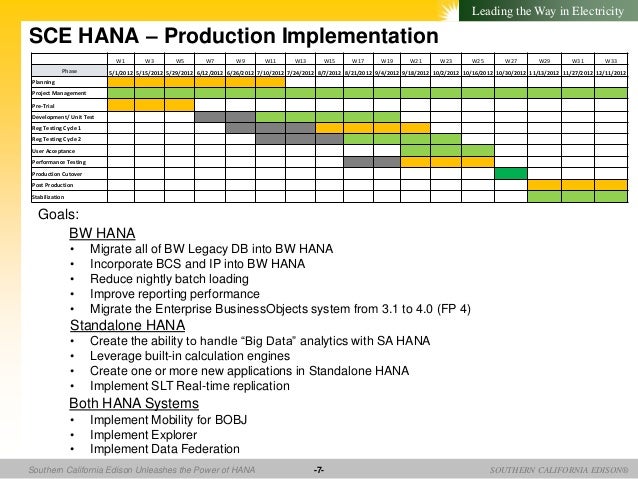Click the Leading the Way in Electricity banner

548,11
